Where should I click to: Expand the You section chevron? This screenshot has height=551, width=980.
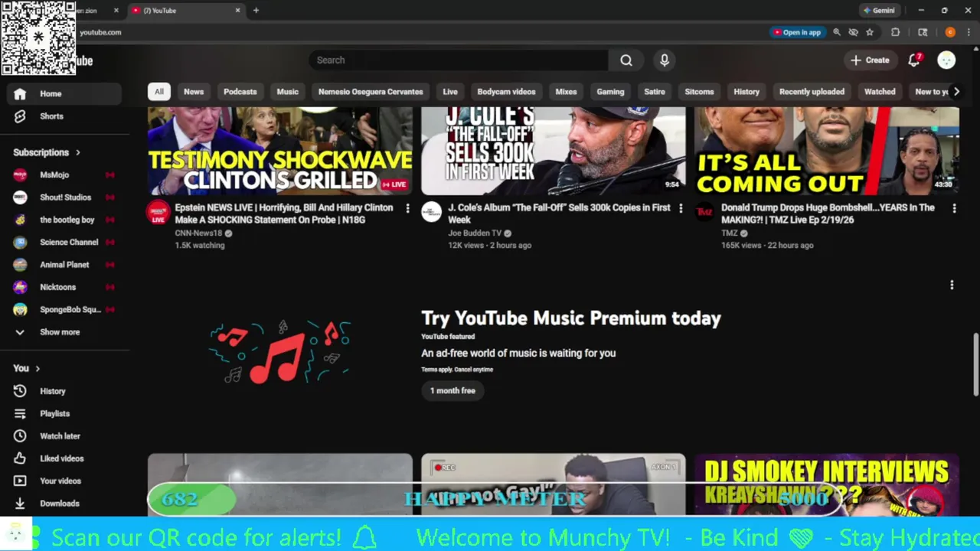pos(37,368)
